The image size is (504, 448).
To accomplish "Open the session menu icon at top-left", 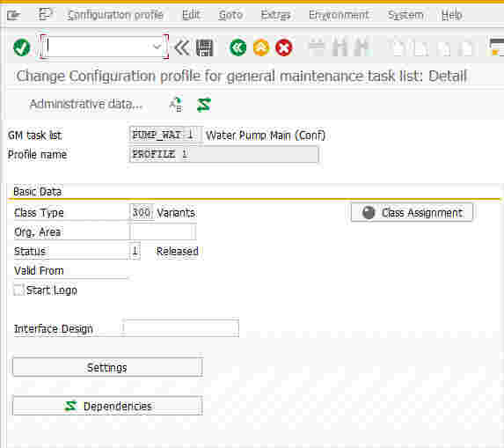I will pos(14,15).
